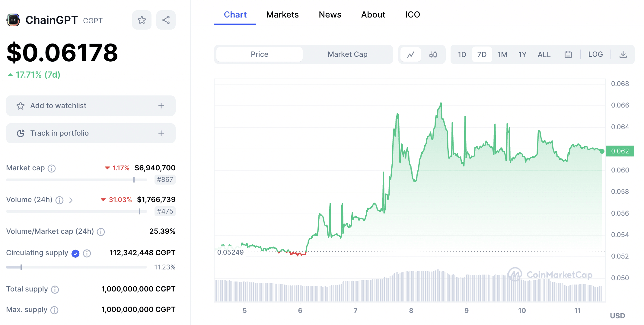
Task: Click the pie chart icon in Track in portfolio
Action: (21, 133)
